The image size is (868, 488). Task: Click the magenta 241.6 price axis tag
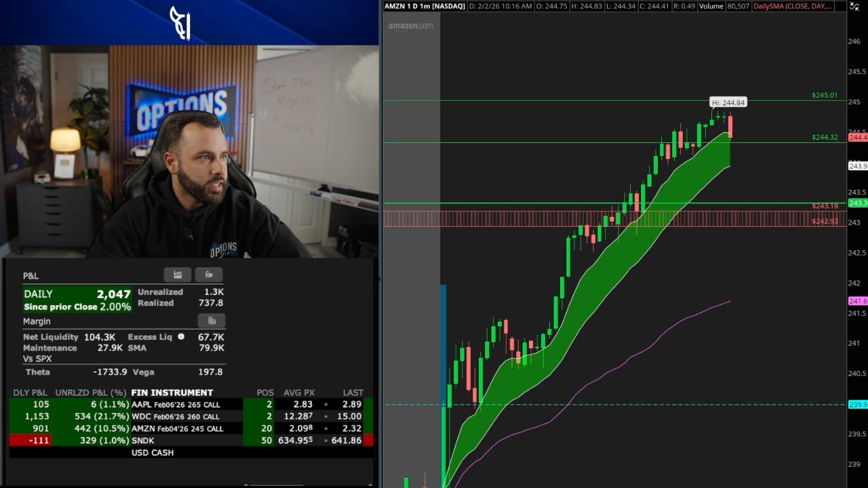pyautogui.click(x=858, y=301)
